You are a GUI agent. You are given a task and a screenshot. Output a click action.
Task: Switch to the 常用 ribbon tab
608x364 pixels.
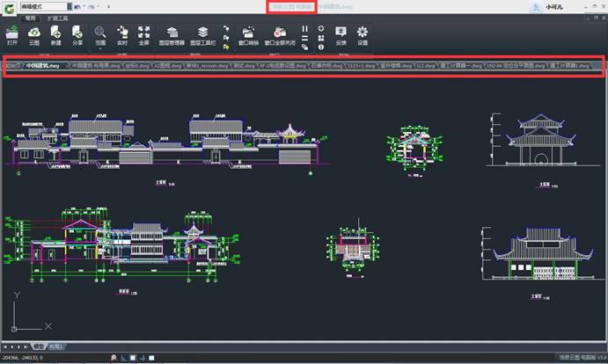click(x=31, y=17)
